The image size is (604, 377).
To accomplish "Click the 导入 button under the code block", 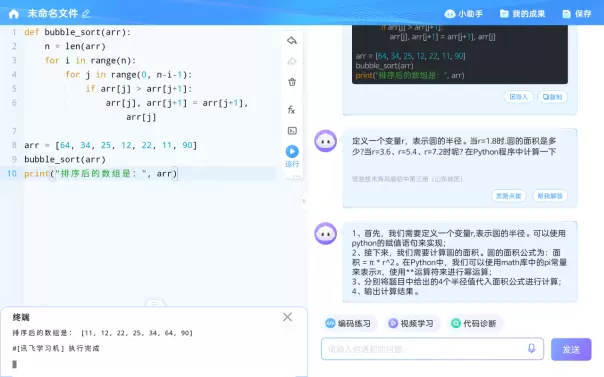I will [518, 97].
